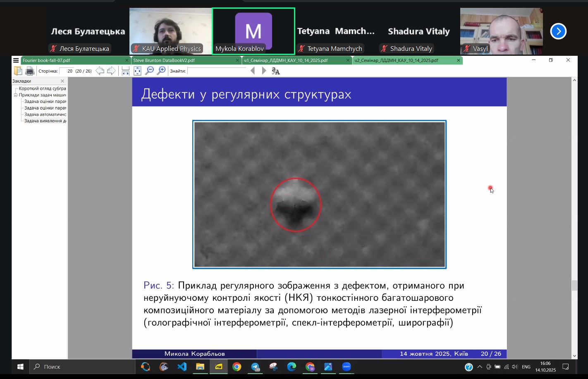Collapse the 'Приклади задач машин' bookmark node

(x=16, y=95)
